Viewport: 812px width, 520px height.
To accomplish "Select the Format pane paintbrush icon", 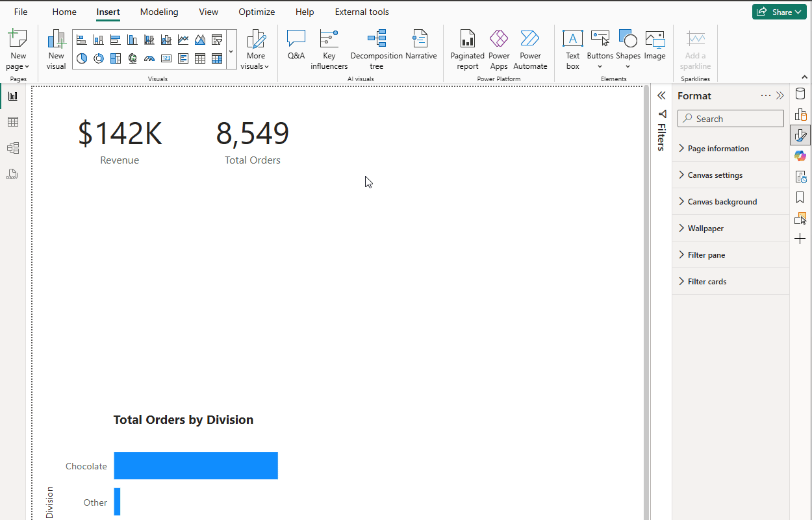I will pos(800,136).
